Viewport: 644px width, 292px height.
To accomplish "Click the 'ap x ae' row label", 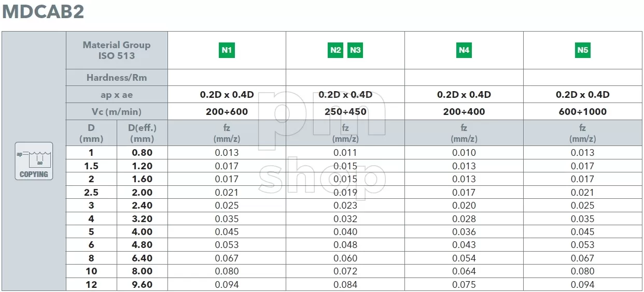I will (117, 95).
